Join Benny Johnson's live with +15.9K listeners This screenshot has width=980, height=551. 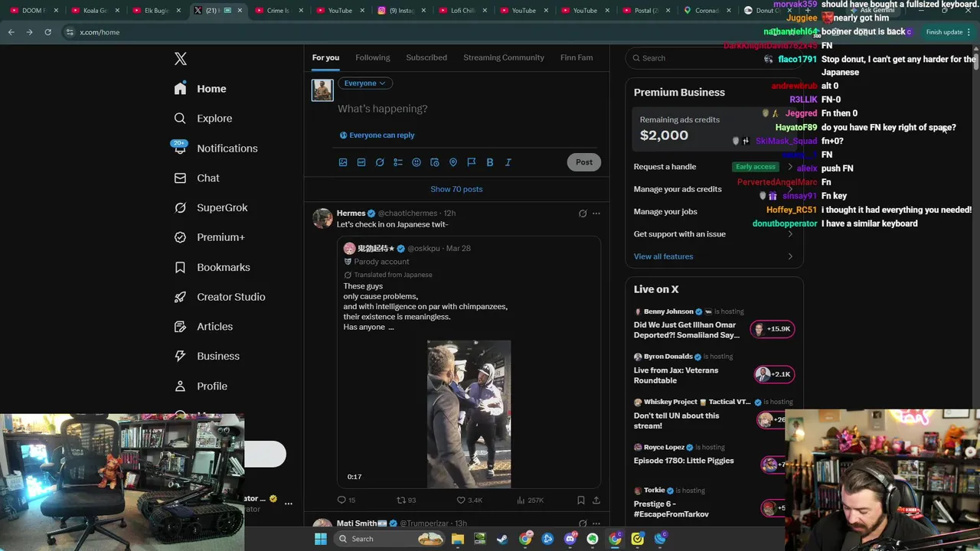pyautogui.click(x=773, y=329)
